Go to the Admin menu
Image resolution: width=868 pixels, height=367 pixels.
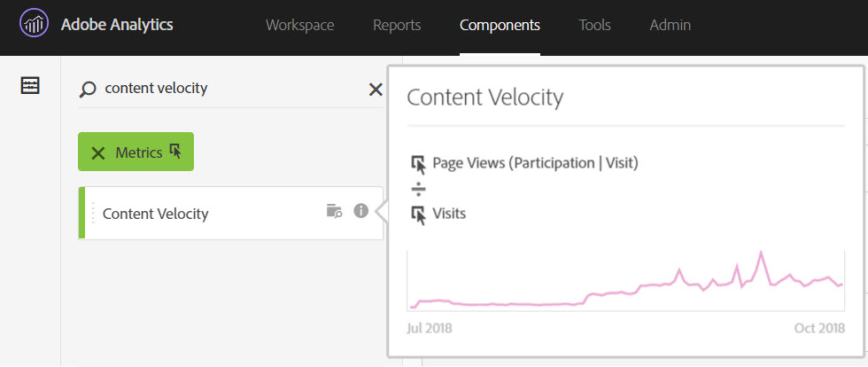click(x=670, y=25)
